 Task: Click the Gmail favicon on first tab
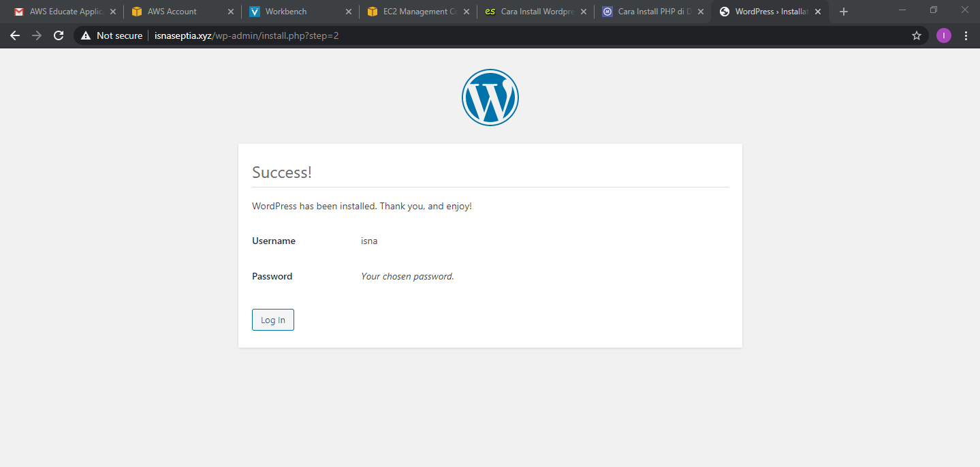[x=19, y=12]
